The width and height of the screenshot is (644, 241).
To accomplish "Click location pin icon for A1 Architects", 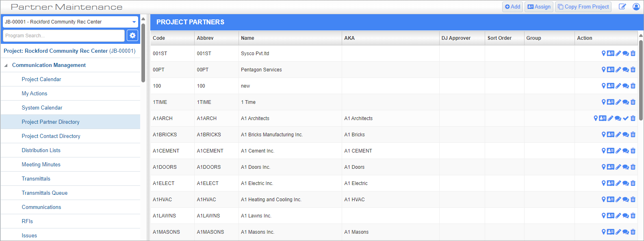I will click(596, 118).
